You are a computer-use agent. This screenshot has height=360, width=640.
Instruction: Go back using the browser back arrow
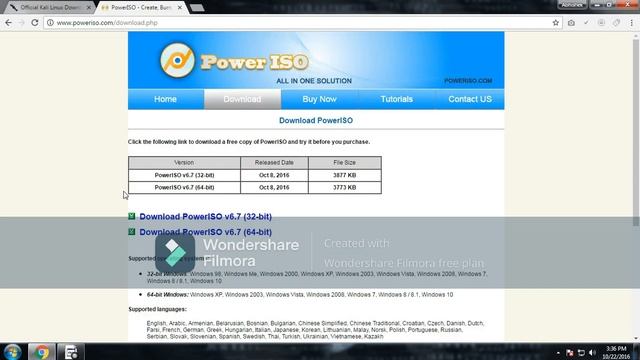pyautogui.click(x=9, y=23)
